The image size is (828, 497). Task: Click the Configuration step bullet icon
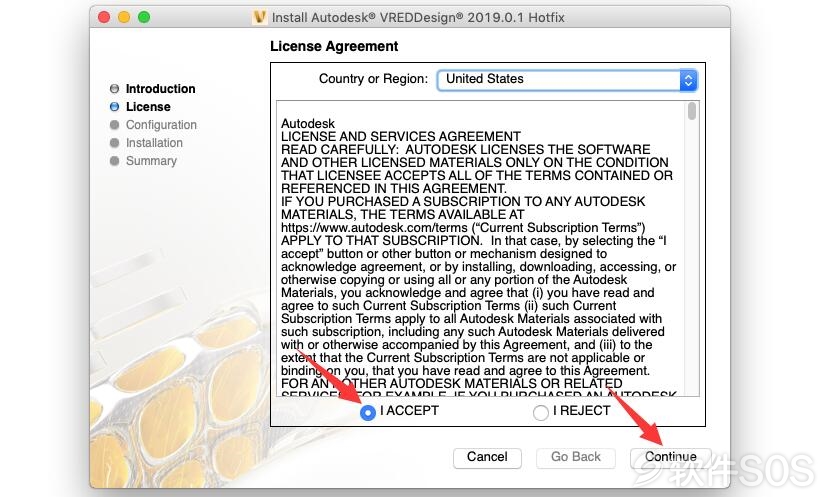pyautogui.click(x=114, y=125)
